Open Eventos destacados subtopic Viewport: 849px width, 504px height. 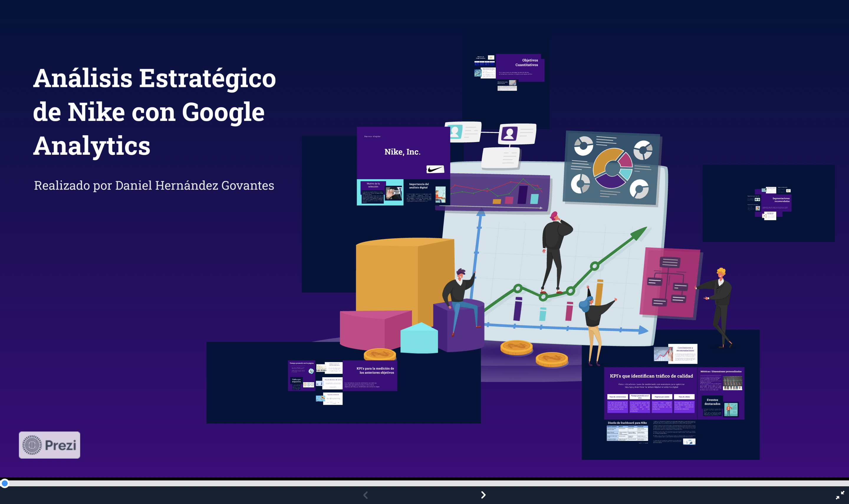point(720,407)
